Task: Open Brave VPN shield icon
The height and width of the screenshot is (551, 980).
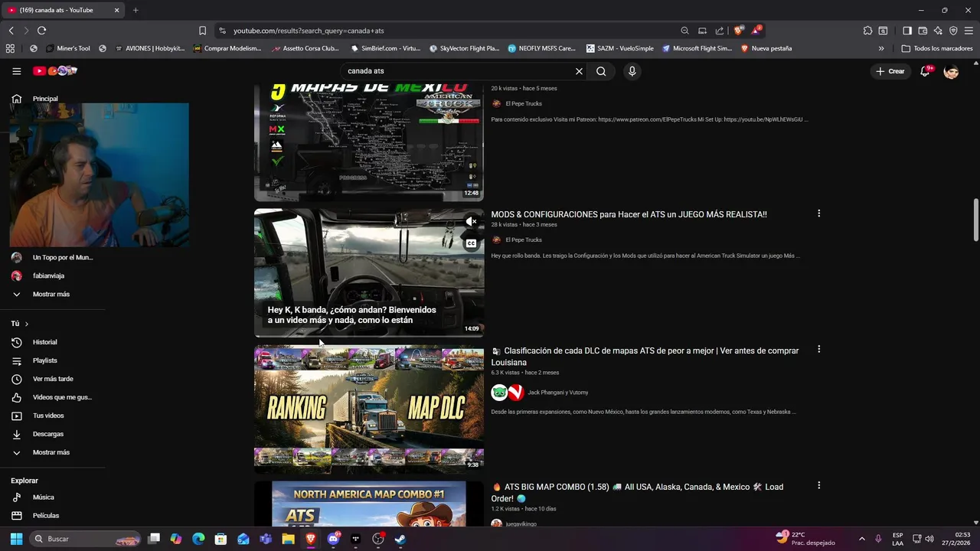Action: point(953,31)
